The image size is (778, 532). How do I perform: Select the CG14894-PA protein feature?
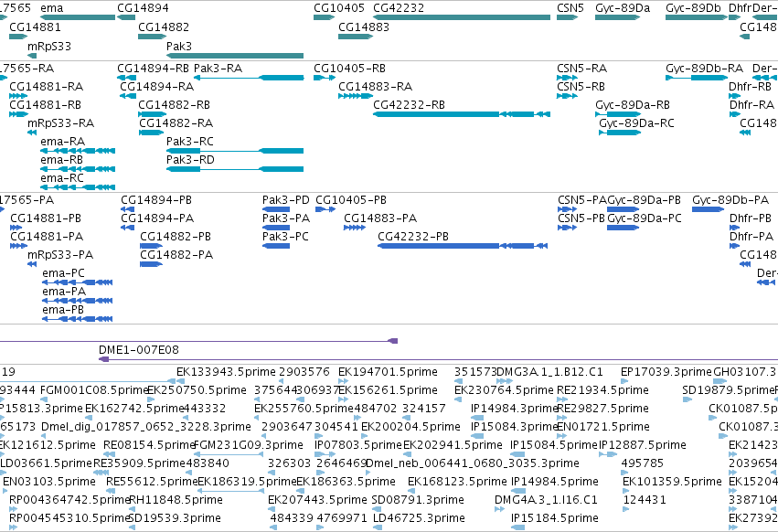(127, 228)
